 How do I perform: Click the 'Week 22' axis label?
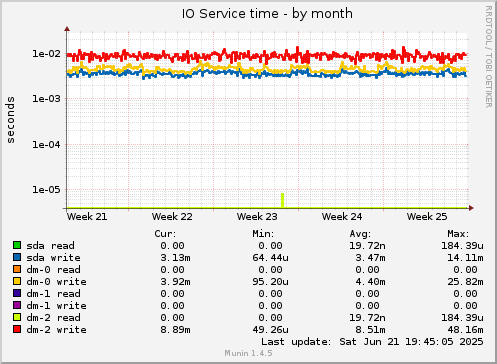[172, 217]
